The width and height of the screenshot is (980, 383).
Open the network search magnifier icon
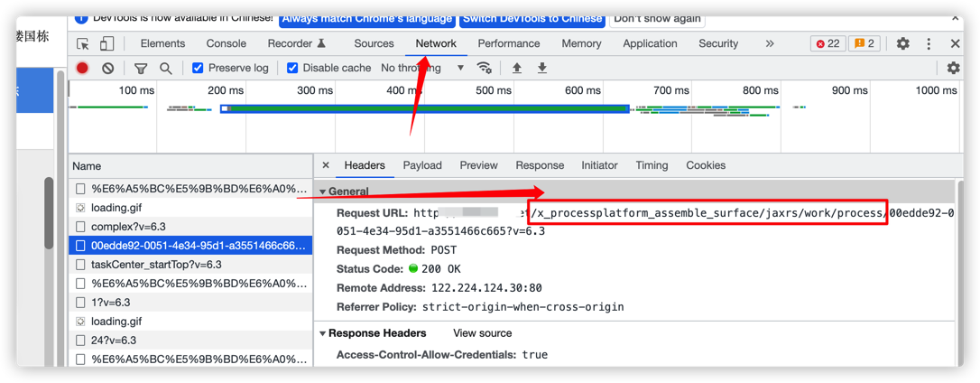click(166, 69)
